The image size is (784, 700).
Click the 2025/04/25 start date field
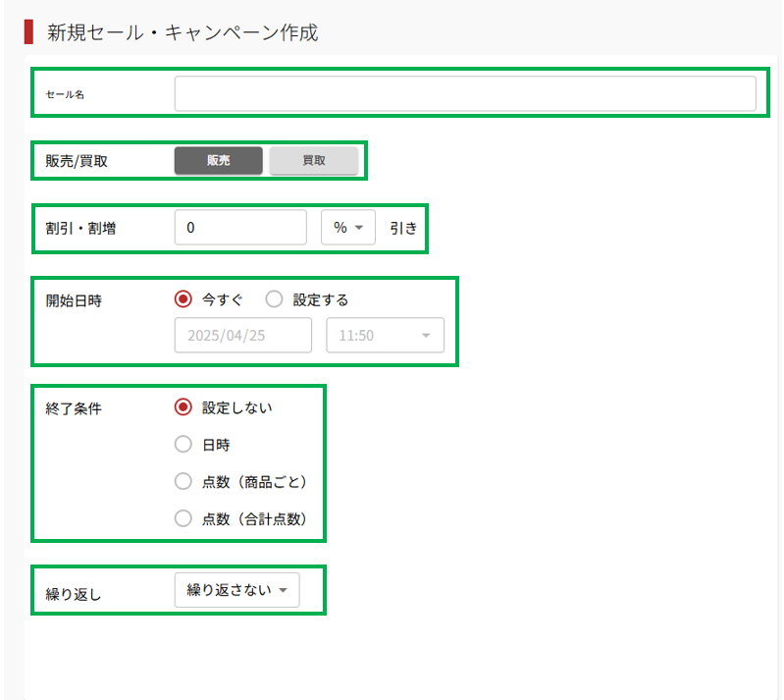pos(243,335)
